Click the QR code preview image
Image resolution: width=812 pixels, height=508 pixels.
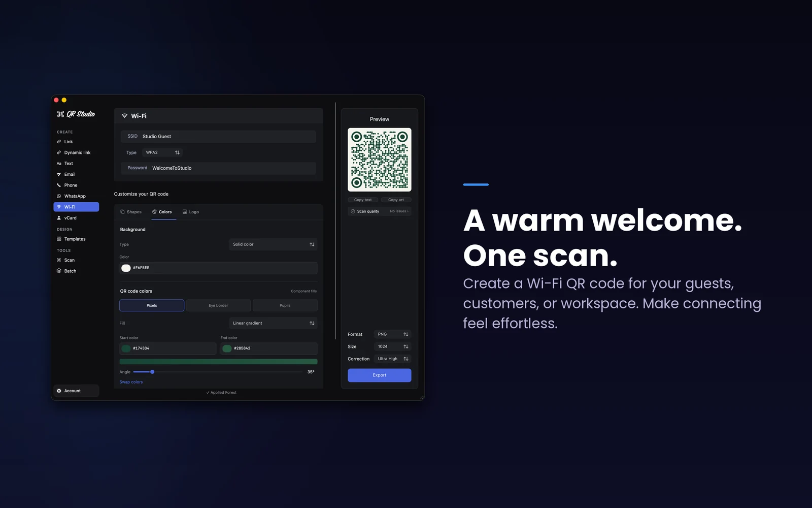pyautogui.click(x=380, y=160)
